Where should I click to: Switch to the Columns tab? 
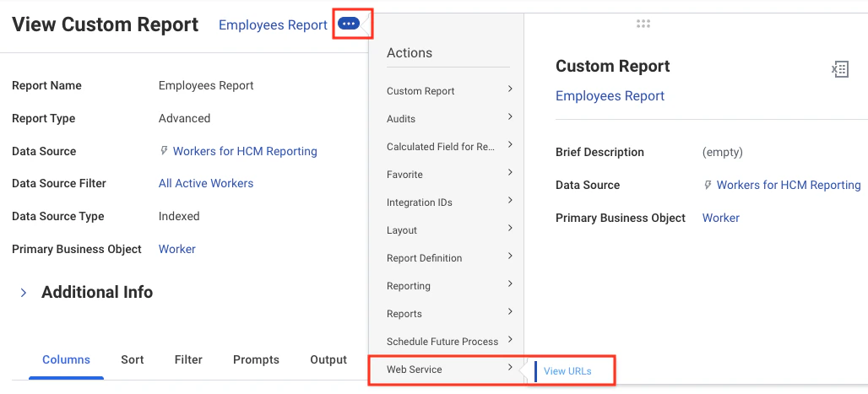[x=66, y=359]
